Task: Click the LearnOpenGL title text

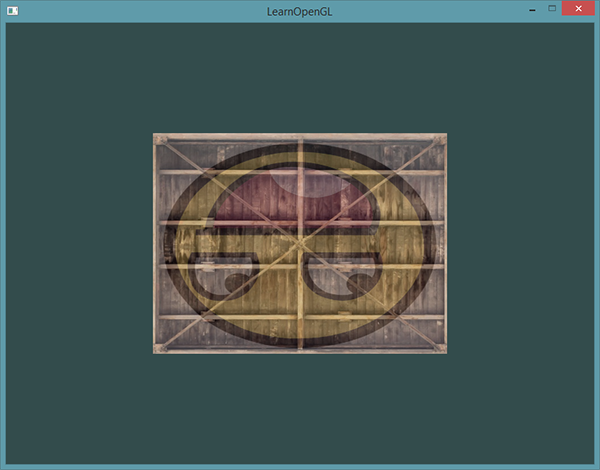Action: tap(299, 10)
